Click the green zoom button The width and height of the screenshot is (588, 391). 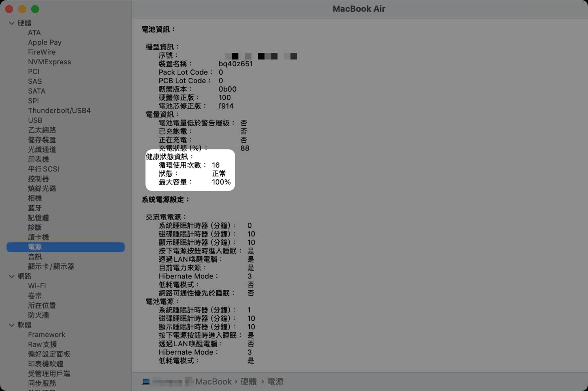[x=35, y=9]
